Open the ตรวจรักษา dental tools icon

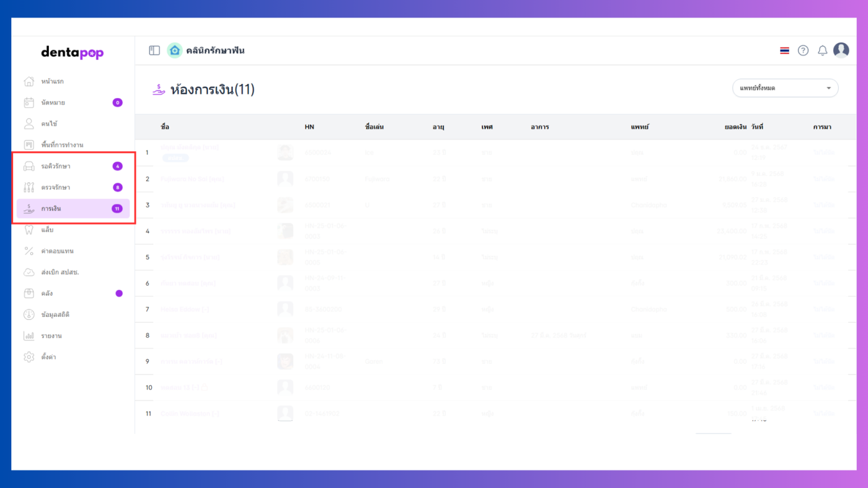point(29,187)
